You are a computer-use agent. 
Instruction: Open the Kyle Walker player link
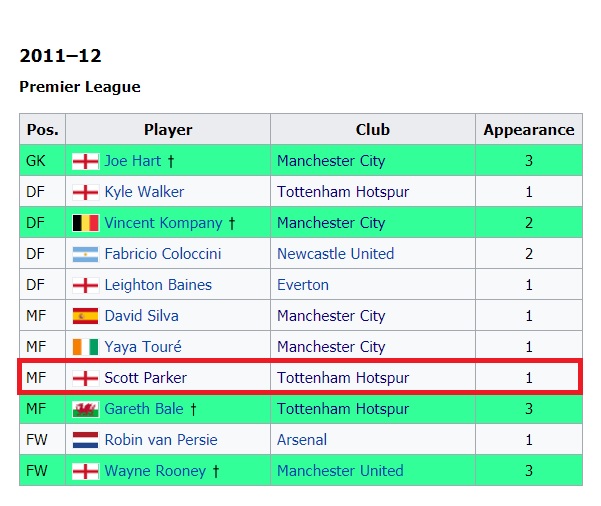(x=144, y=192)
